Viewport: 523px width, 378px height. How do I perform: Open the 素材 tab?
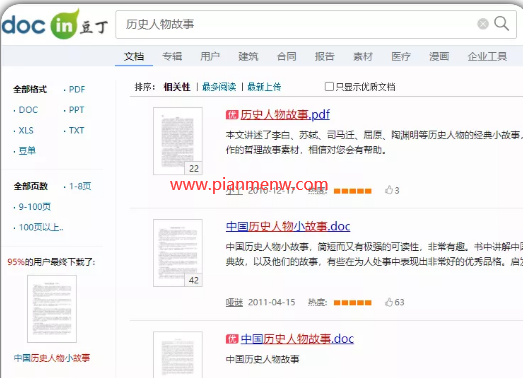tap(363, 56)
